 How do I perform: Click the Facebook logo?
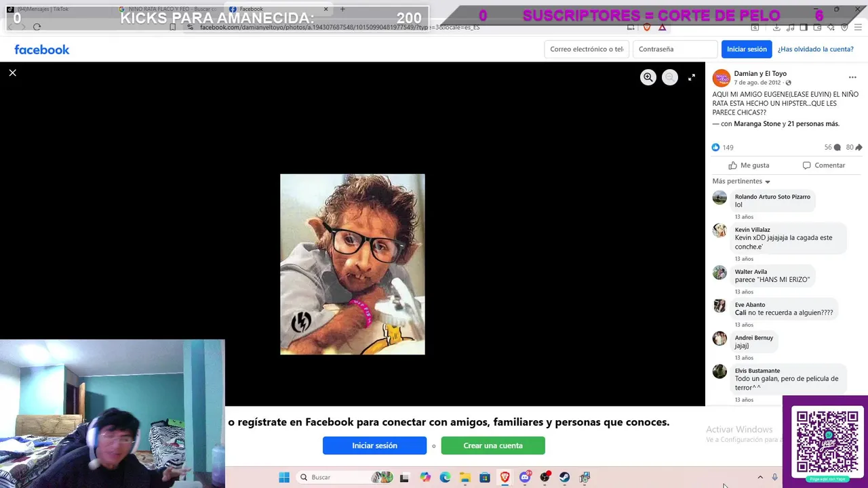[x=42, y=49]
